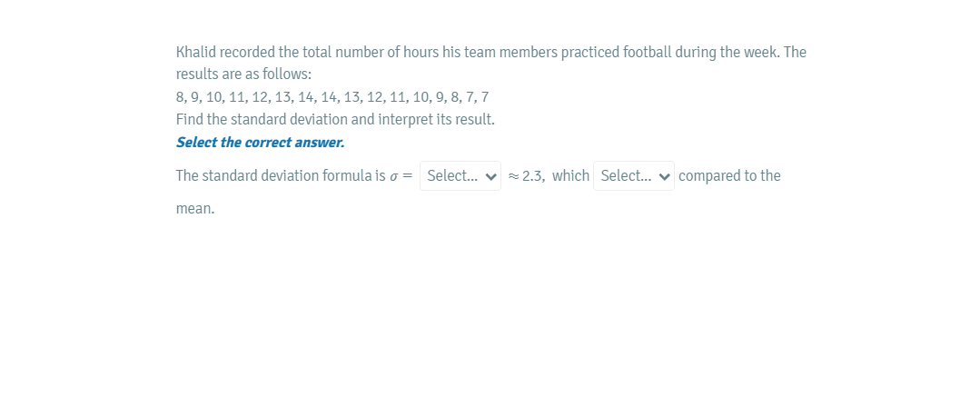Click the name "Khalid" at the question start
This screenshot has height=397, width=980.
pyautogui.click(x=195, y=52)
